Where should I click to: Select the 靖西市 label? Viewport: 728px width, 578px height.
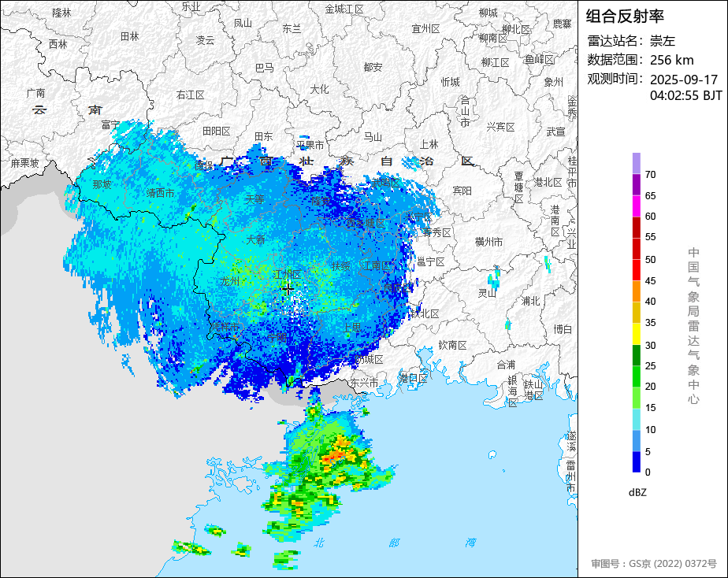(x=160, y=193)
